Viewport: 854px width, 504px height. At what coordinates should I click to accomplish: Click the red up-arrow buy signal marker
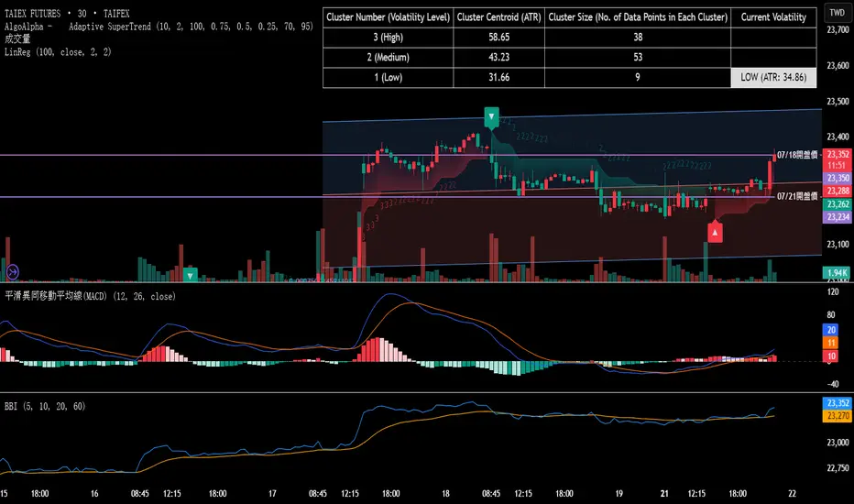(715, 232)
